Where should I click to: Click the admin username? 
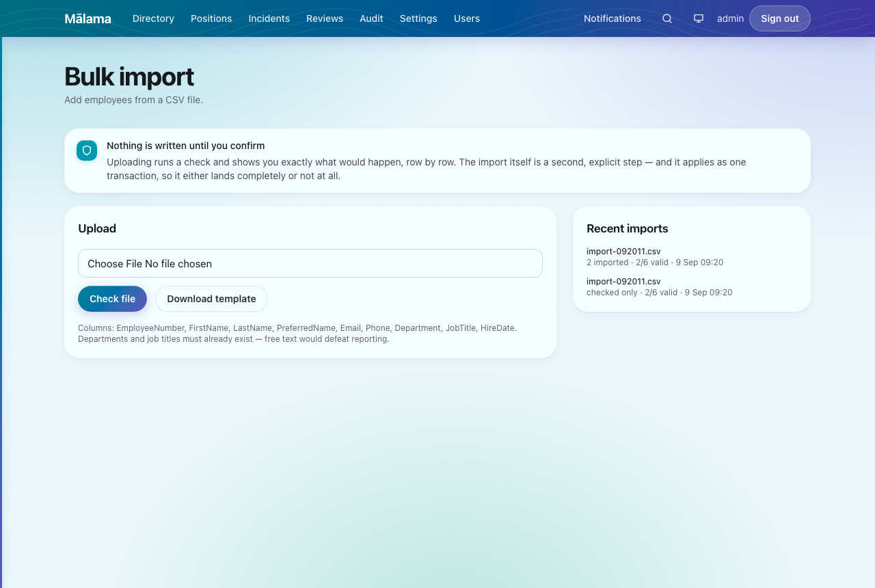coord(730,18)
